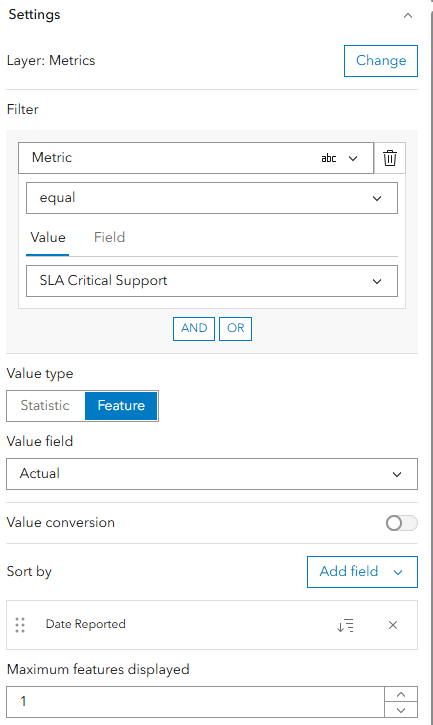Select the Feature value type
This screenshot has height=725, width=433.
[121, 406]
